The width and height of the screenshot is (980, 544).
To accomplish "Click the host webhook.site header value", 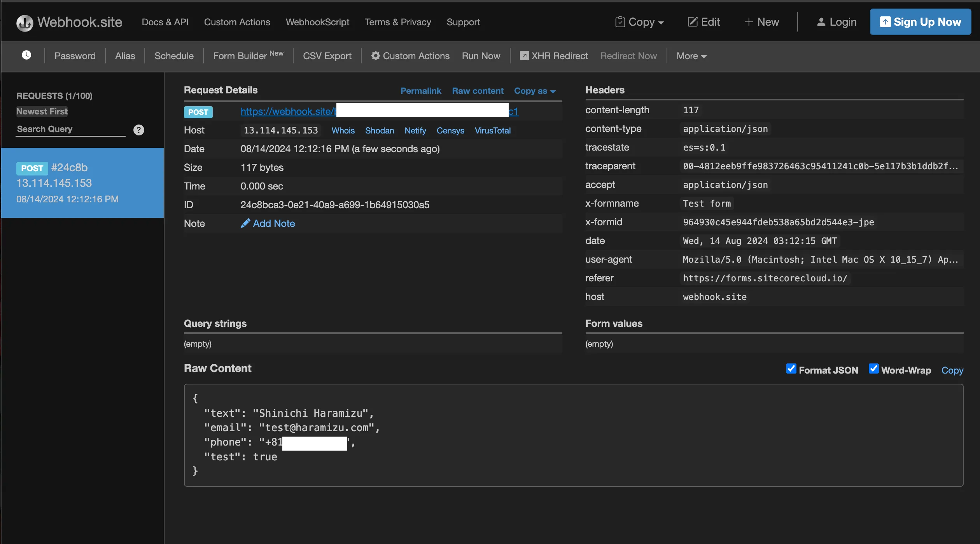I will click(714, 297).
